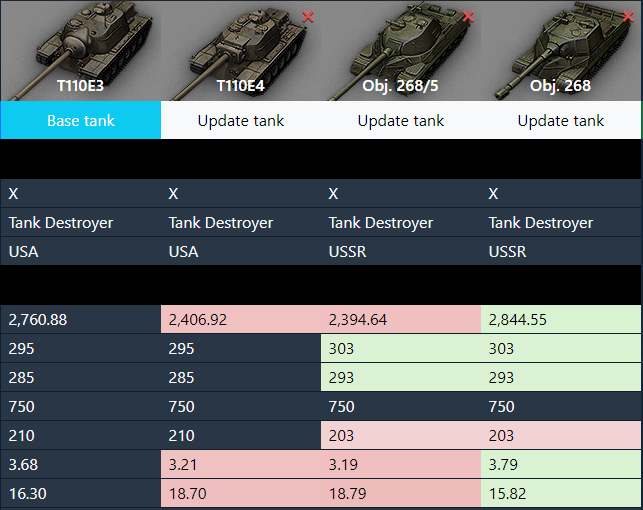Click Update tank under Obj. 268

tap(561, 120)
